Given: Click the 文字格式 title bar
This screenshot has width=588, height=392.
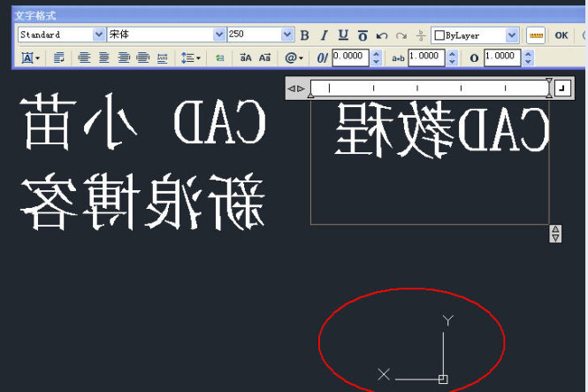Looking at the screenshot, I should (298, 15).
